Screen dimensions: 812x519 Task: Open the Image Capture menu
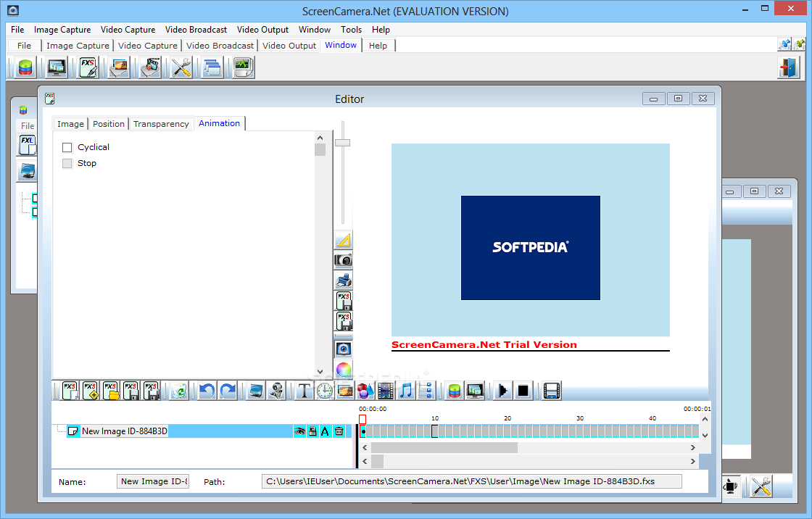[62, 30]
